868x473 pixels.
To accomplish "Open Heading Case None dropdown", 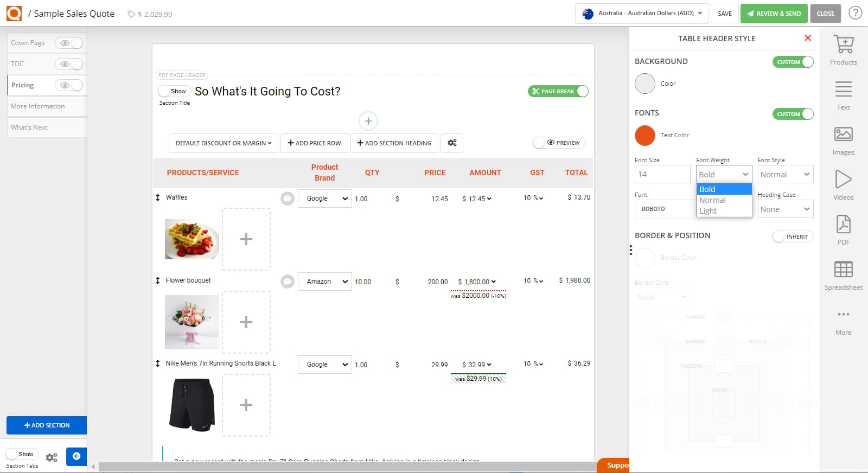I will (785, 209).
